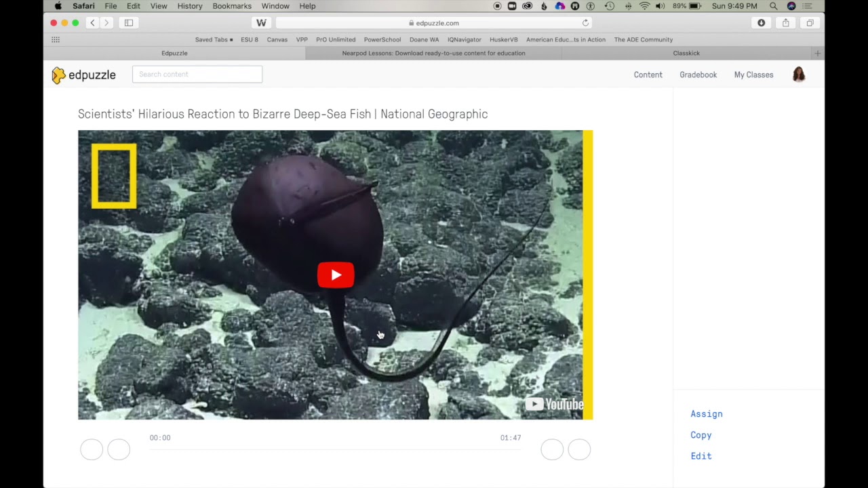This screenshot has height=488, width=868.
Task: Open Siri from the menu bar
Action: (791, 6)
